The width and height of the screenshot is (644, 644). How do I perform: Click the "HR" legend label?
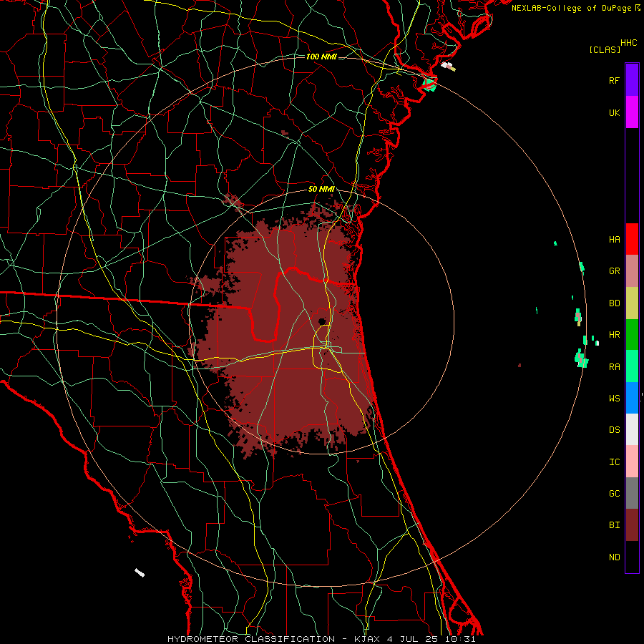pos(614,334)
